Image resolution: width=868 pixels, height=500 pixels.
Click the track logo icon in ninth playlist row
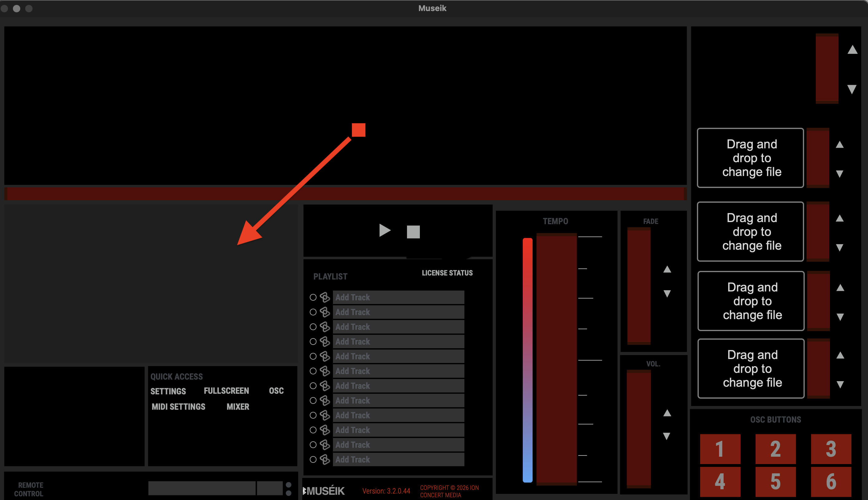[x=325, y=416]
